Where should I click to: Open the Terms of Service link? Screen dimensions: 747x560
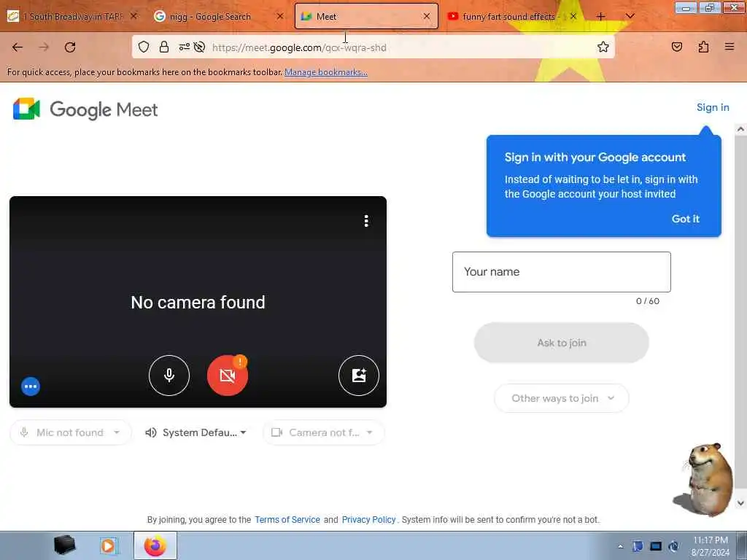pyautogui.click(x=287, y=519)
